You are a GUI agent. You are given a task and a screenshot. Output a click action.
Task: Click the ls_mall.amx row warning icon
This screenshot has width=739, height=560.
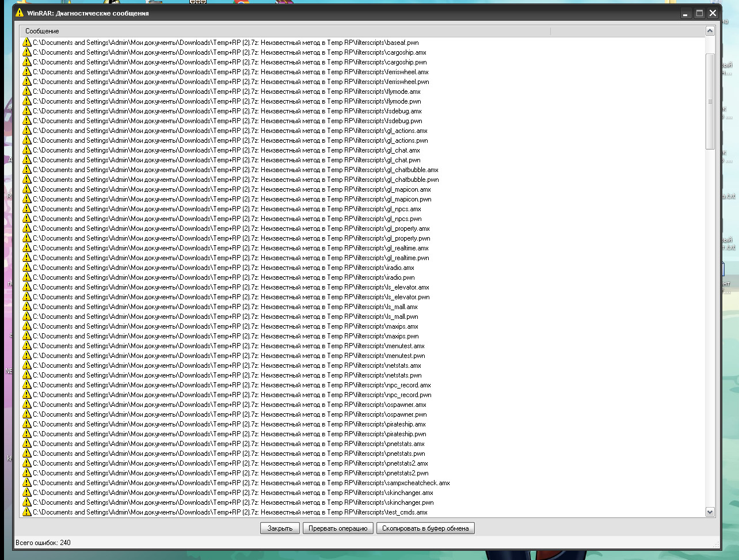click(27, 307)
